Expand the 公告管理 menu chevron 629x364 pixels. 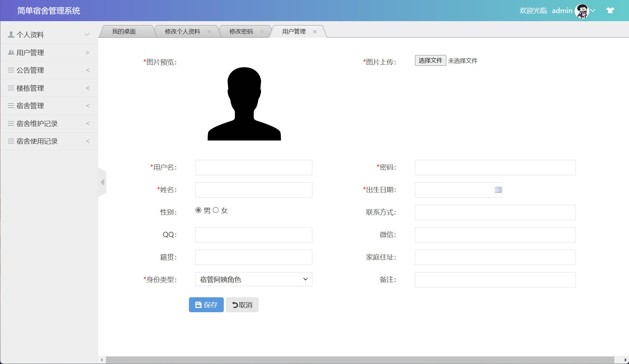[x=87, y=70]
